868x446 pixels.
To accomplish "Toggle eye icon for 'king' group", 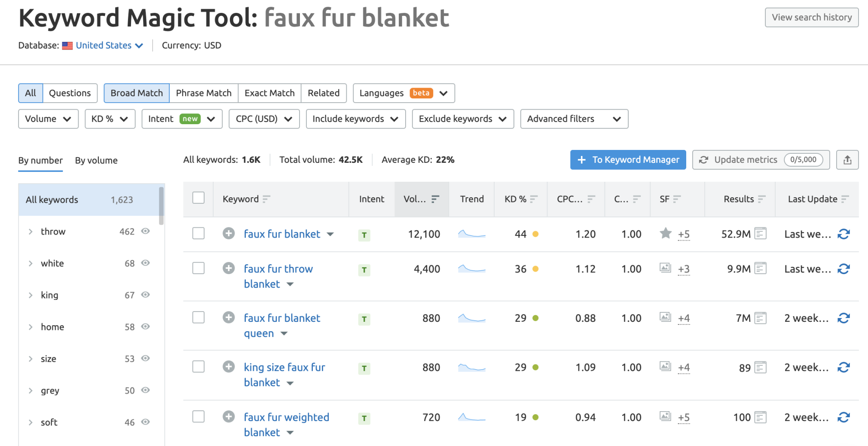I will (x=146, y=295).
